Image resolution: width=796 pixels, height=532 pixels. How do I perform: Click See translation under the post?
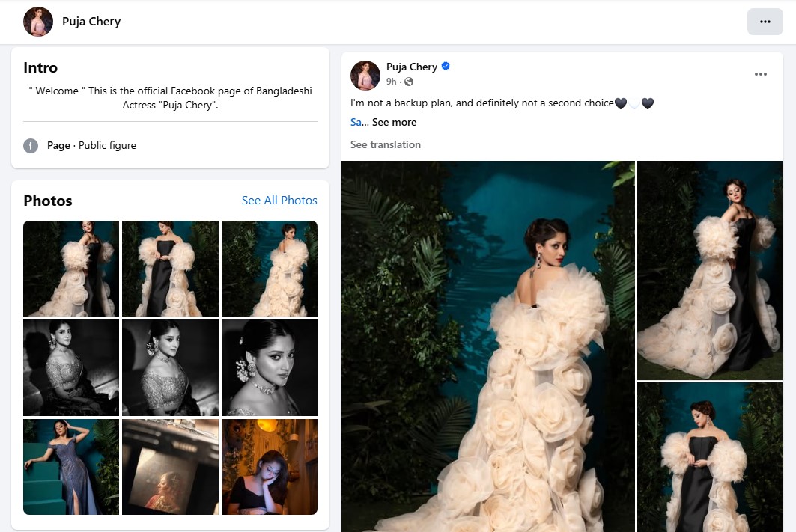[386, 144]
